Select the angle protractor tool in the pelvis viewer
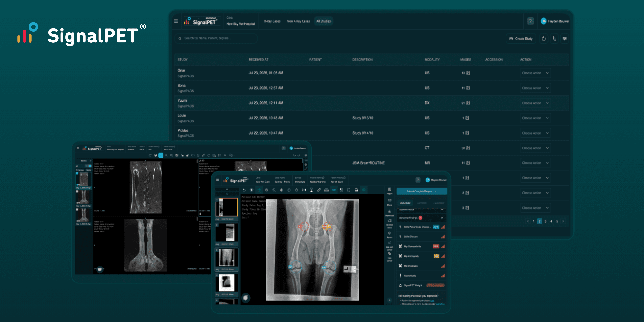 pyautogui.click(x=326, y=190)
